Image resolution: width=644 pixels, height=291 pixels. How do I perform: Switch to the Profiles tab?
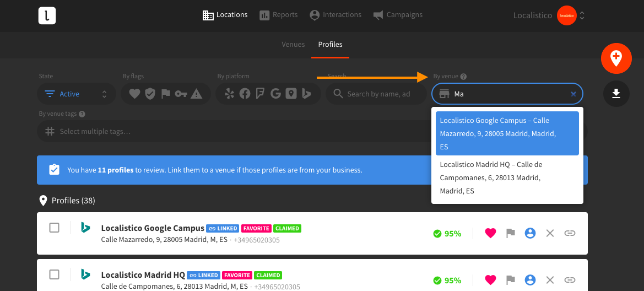coord(330,45)
